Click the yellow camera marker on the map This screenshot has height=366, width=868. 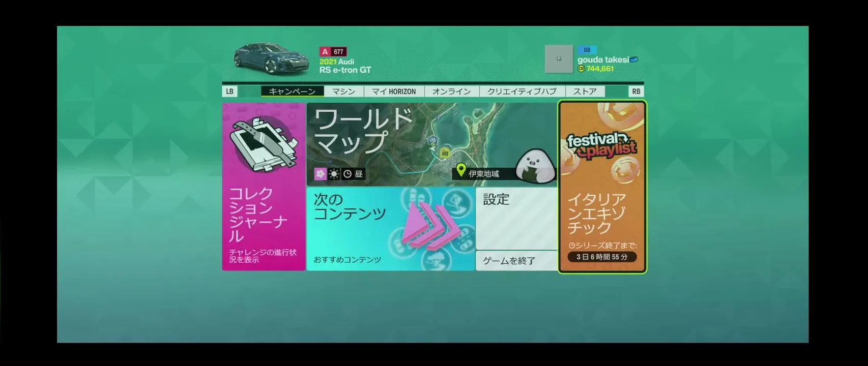click(445, 152)
